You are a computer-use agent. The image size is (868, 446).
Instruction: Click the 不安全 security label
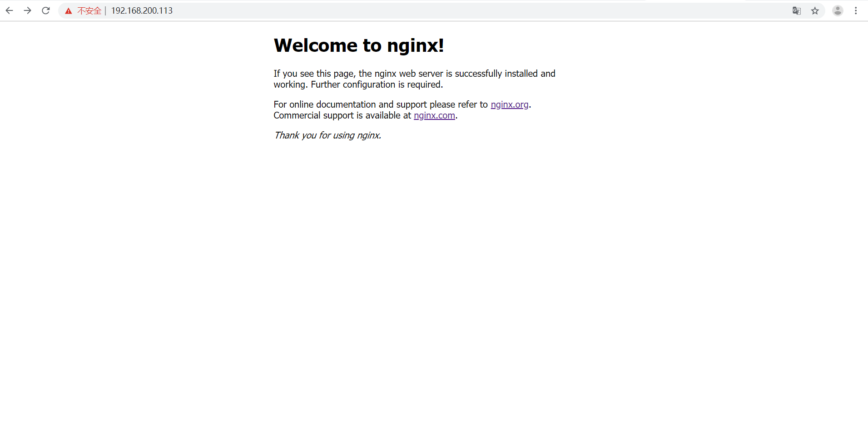(x=89, y=11)
